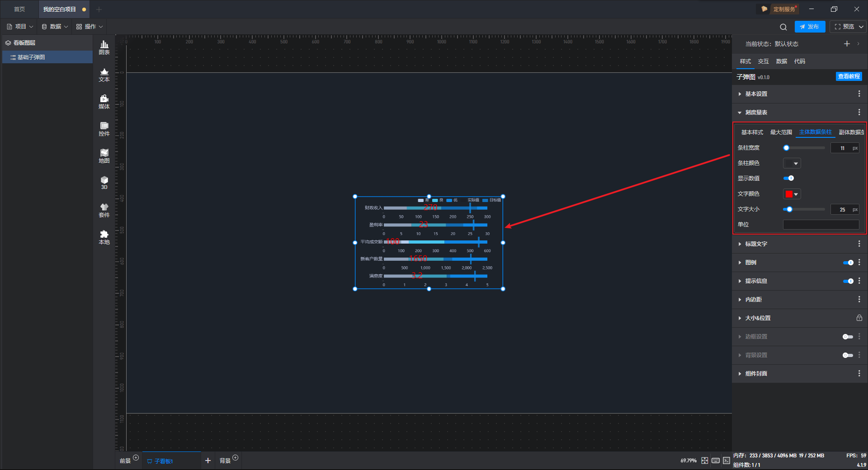Click the 查看教程 tutorial button
868x470 pixels.
[849, 76]
